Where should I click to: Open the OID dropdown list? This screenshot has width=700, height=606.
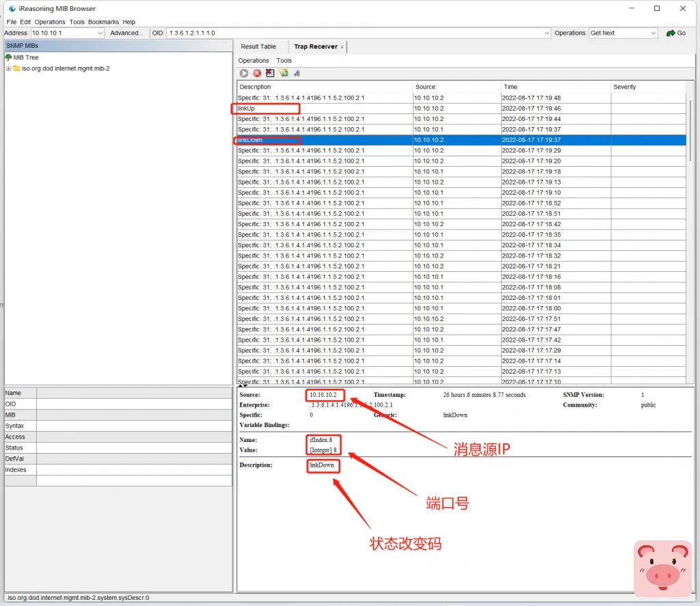547,33
